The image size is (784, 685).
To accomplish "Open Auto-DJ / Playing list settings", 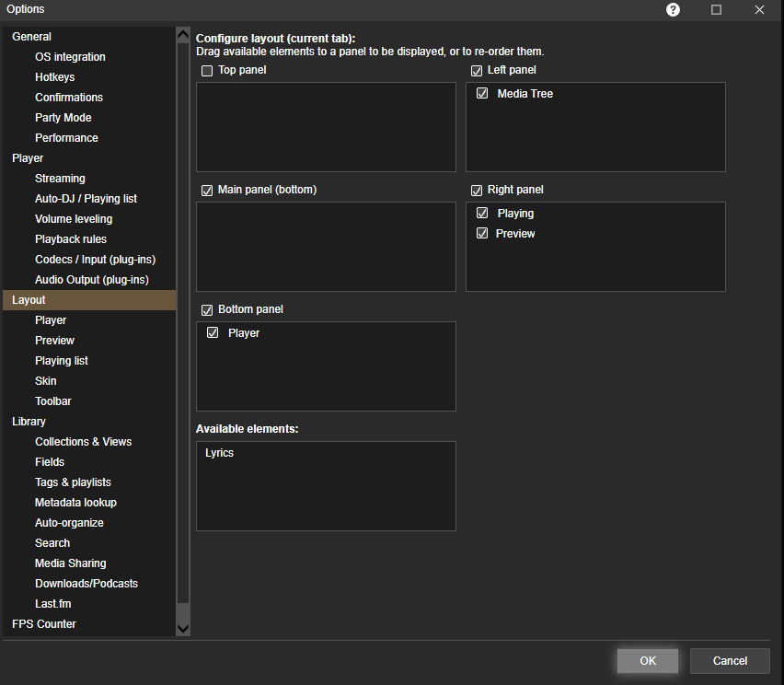I will point(86,199).
